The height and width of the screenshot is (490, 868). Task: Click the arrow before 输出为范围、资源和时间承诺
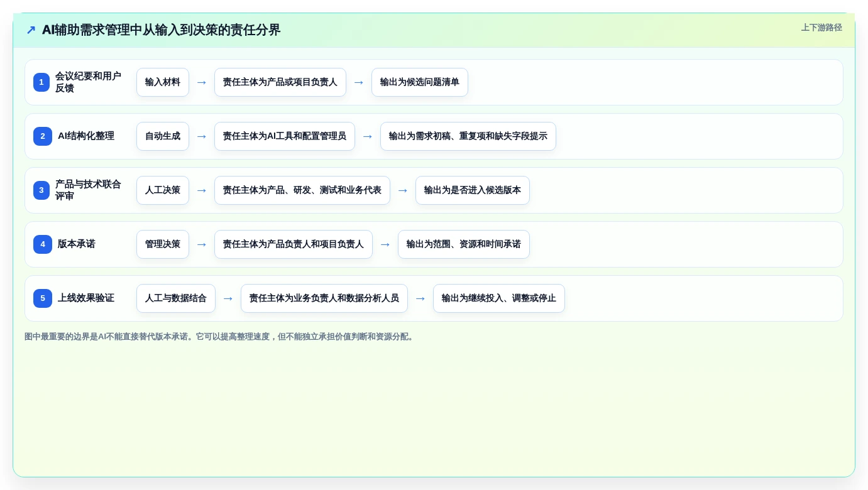coord(385,244)
